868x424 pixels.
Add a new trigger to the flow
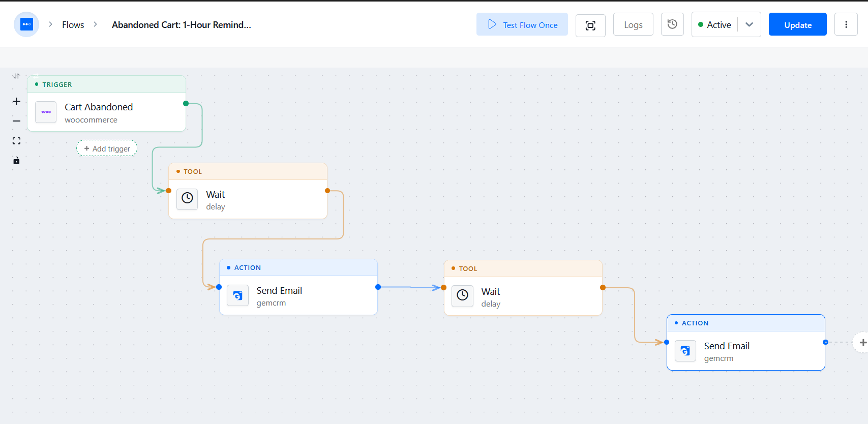tap(107, 148)
